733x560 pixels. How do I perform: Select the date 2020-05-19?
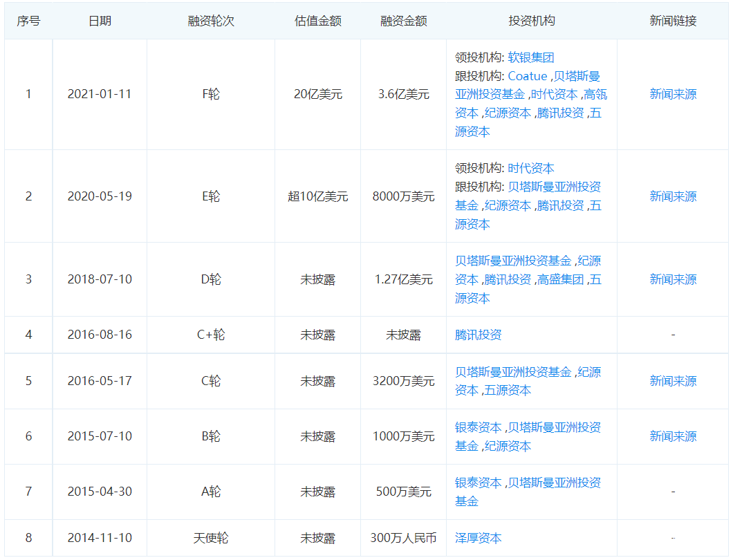(100, 196)
